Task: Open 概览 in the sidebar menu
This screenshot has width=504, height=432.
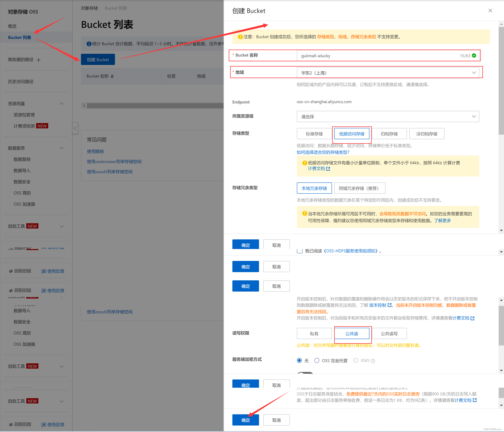Action: pyautogui.click(x=12, y=26)
